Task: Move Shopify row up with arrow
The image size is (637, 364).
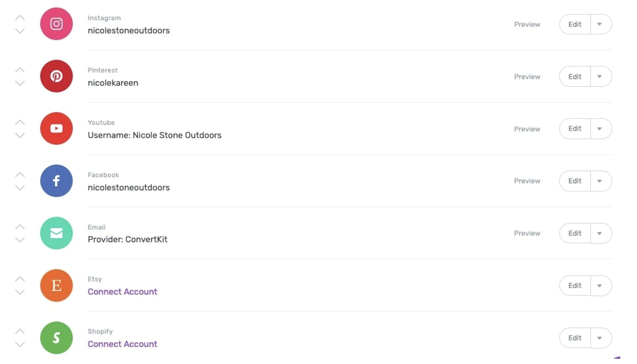Action: [x=20, y=331]
